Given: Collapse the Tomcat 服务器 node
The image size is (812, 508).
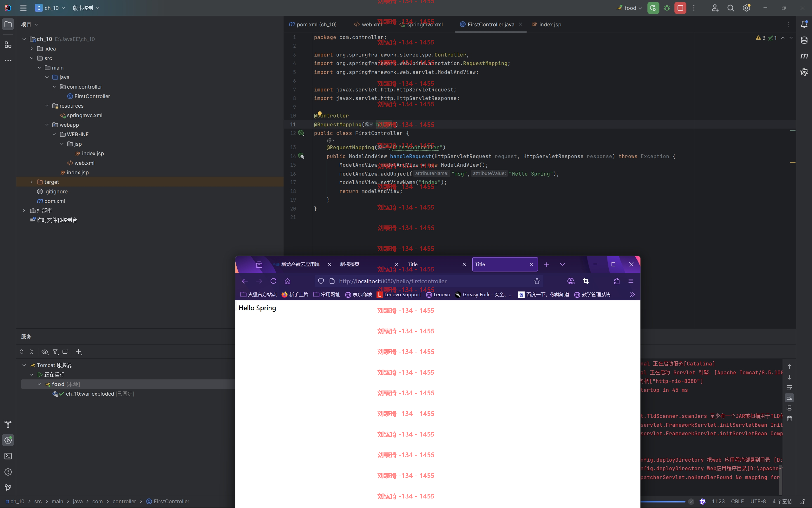Looking at the screenshot, I should 24,365.
